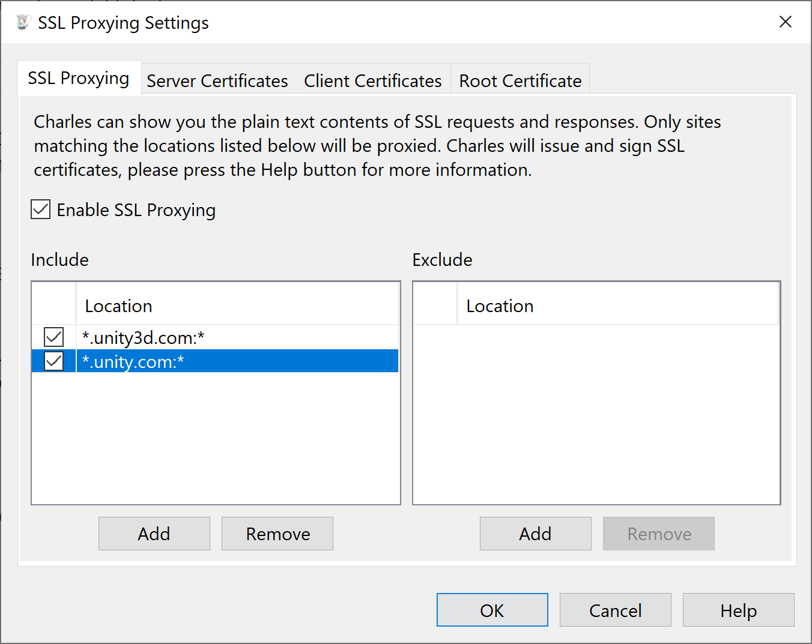Confirm settings with the OK button
Viewport: 812px width, 644px height.
[492, 610]
